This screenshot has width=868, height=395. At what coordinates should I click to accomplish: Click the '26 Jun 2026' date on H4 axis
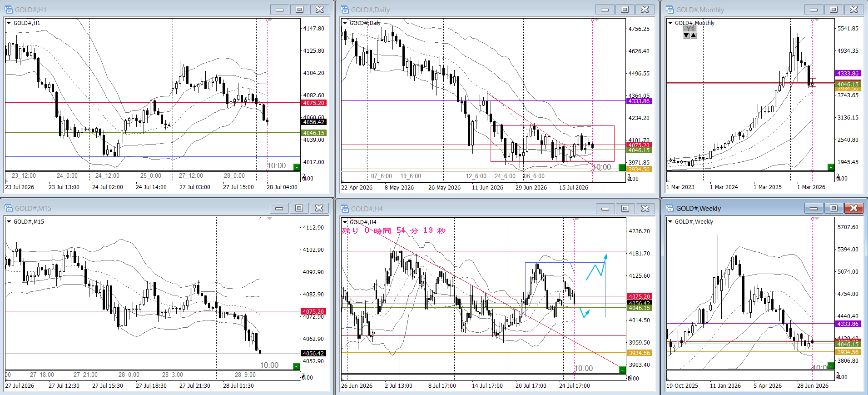point(357,385)
